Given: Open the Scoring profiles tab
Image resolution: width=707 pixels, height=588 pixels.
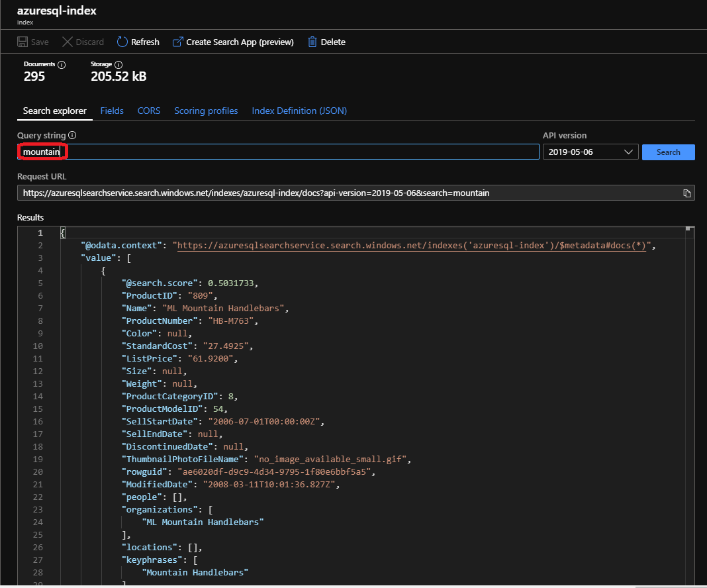Looking at the screenshot, I should pyautogui.click(x=206, y=111).
